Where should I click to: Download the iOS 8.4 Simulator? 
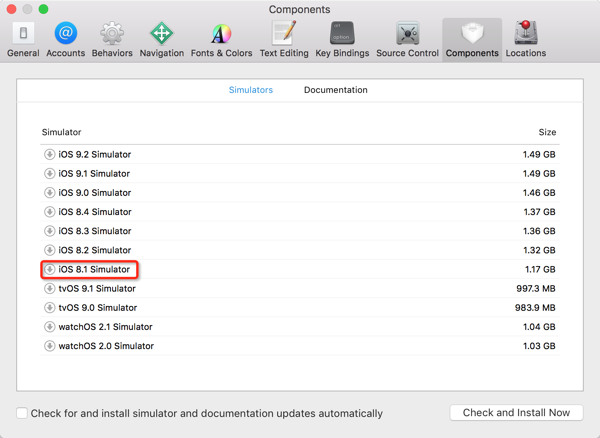pyautogui.click(x=49, y=212)
